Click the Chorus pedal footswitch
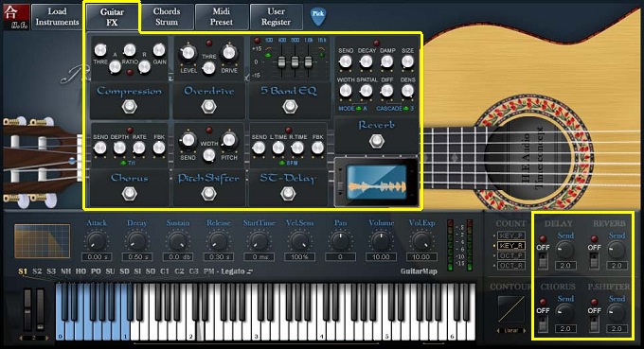The image size is (644, 349). pyautogui.click(x=130, y=193)
